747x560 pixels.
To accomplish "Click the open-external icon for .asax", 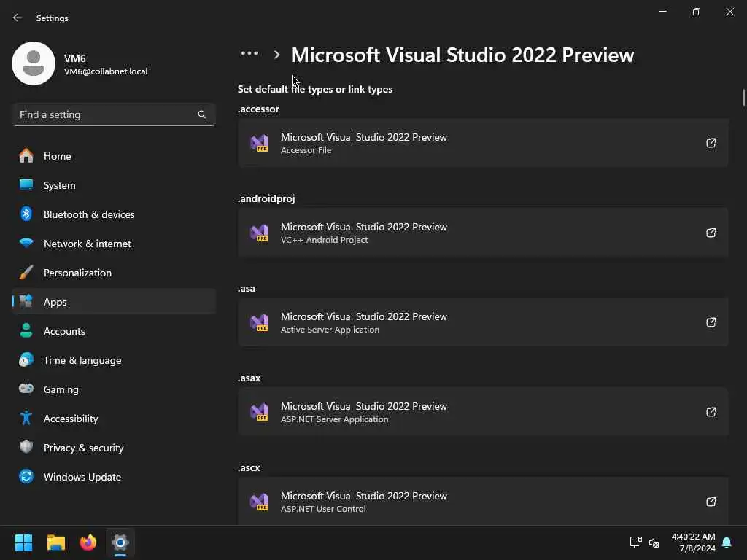I will click(x=711, y=412).
